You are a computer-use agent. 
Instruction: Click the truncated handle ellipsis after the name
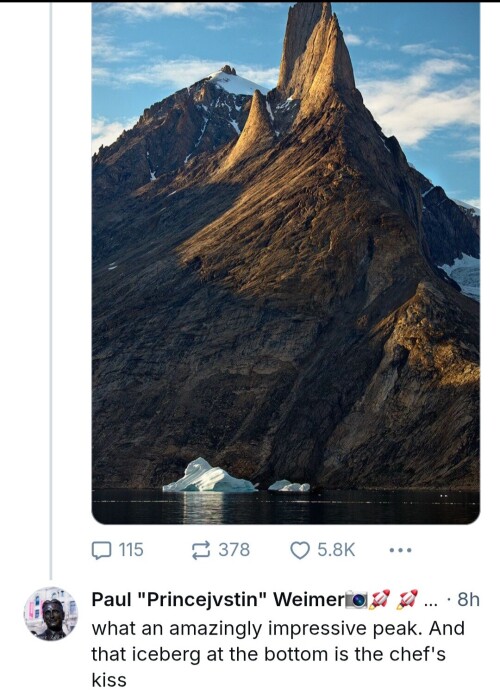click(430, 603)
